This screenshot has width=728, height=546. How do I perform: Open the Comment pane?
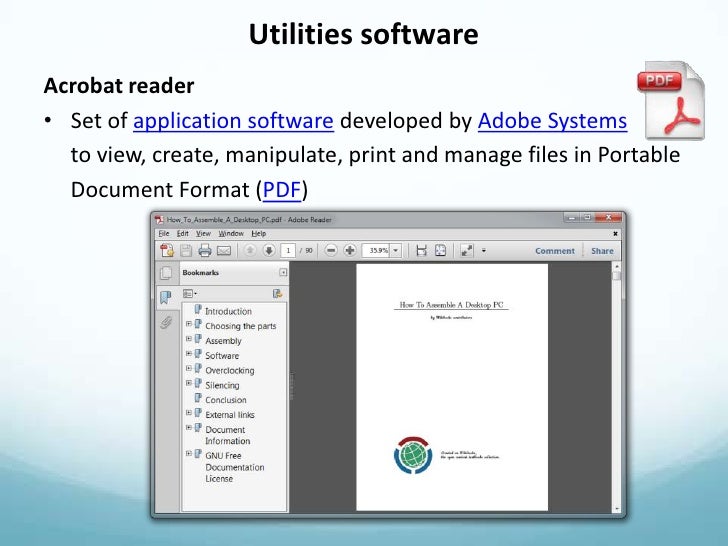555,251
